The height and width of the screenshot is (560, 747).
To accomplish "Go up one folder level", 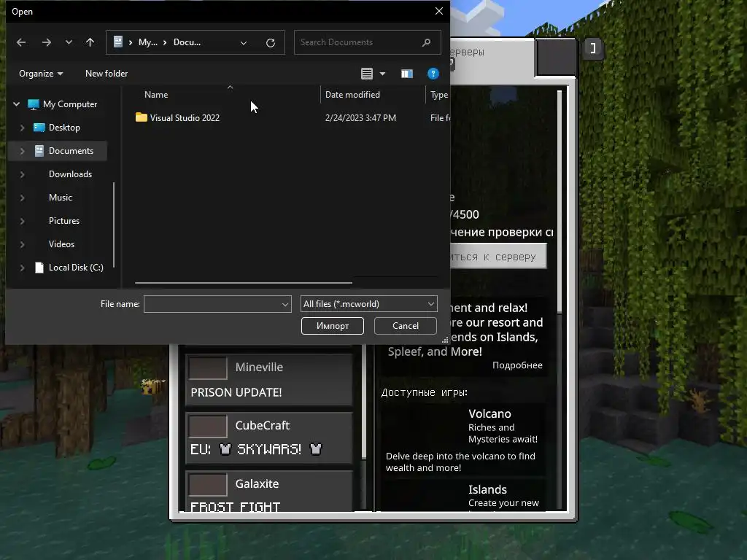I will (90, 42).
